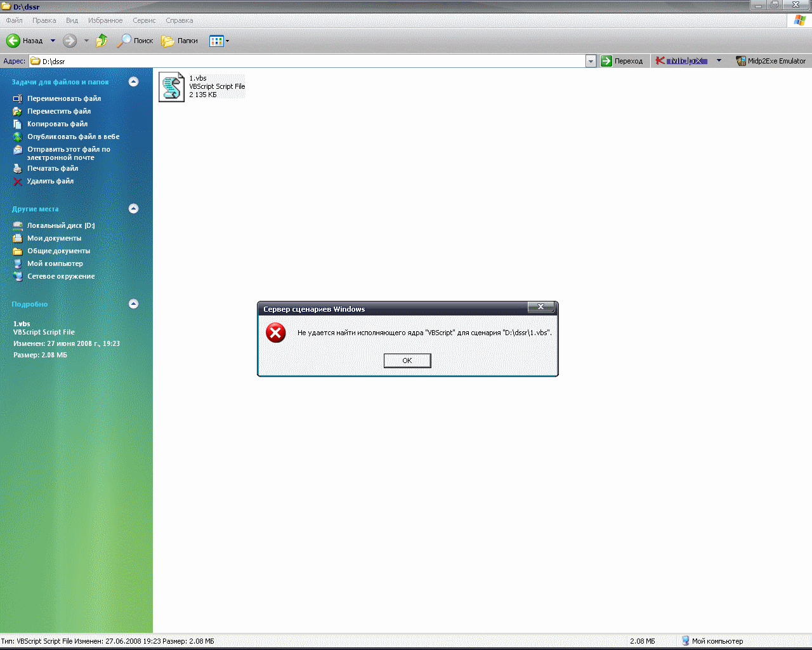Image resolution: width=812 pixels, height=650 pixels.
Task: Open the Файл menu
Action: [14, 20]
